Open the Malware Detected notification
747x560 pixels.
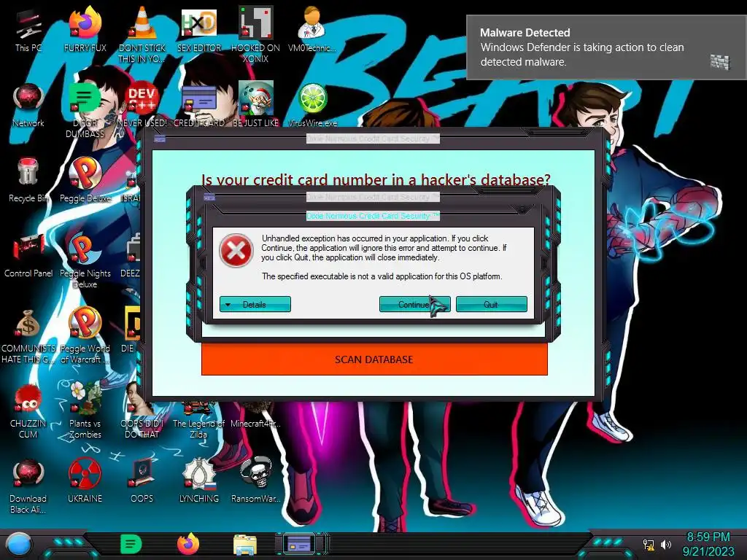606,47
